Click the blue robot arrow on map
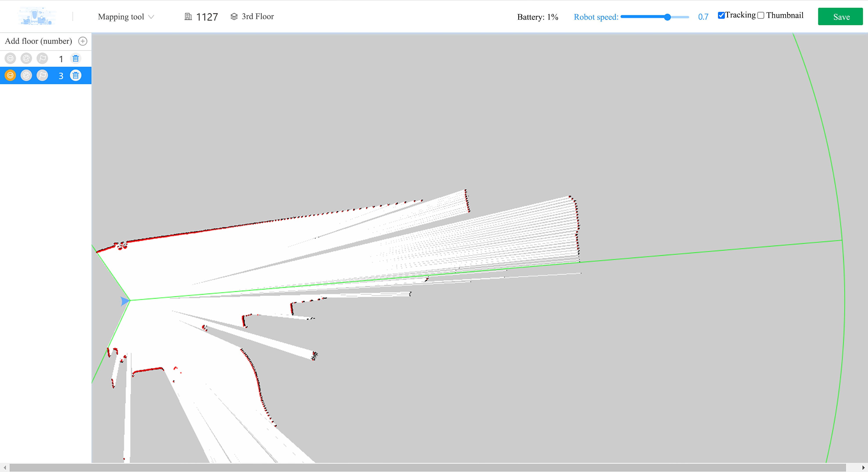The width and height of the screenshot is (868, 472). (x=125, y=301)
